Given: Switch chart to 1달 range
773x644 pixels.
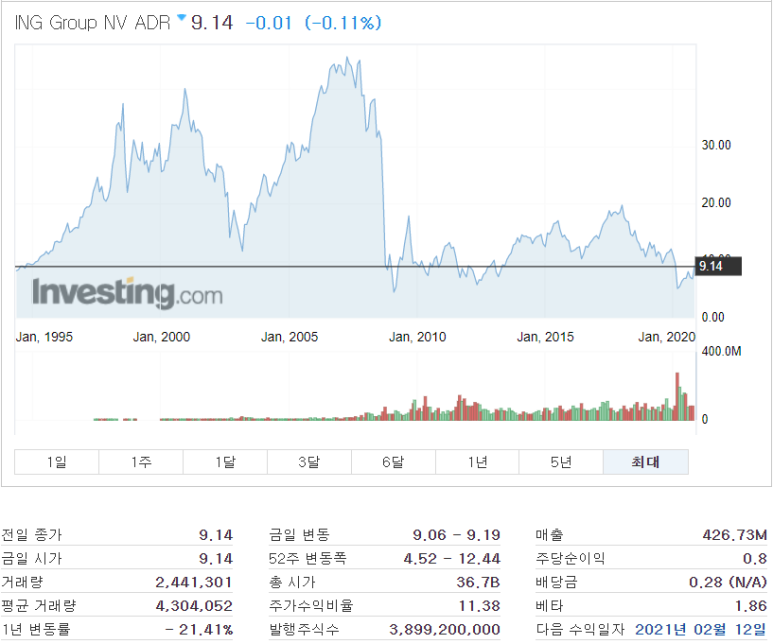Looking at the screenshot, I should point(225,462).
